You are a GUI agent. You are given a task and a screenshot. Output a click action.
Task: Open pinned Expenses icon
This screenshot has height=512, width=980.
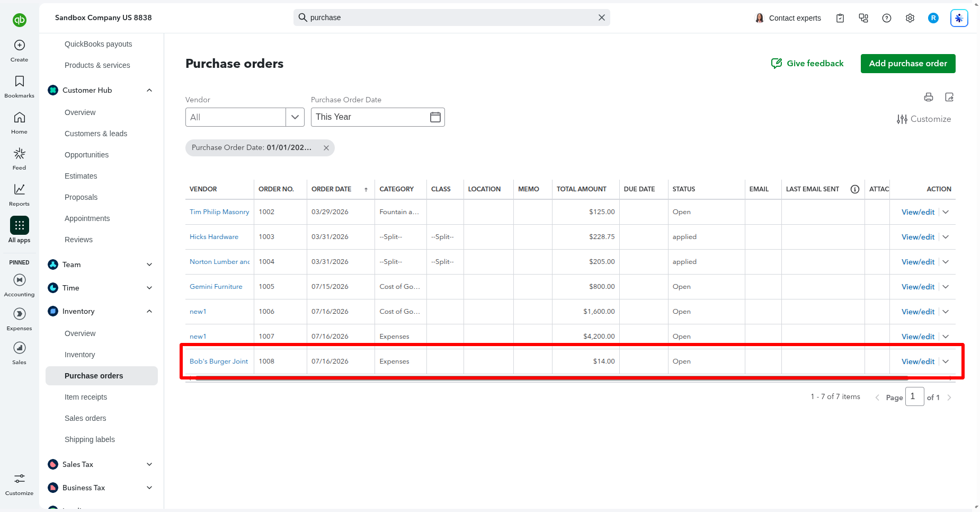(x=20, y=314)
